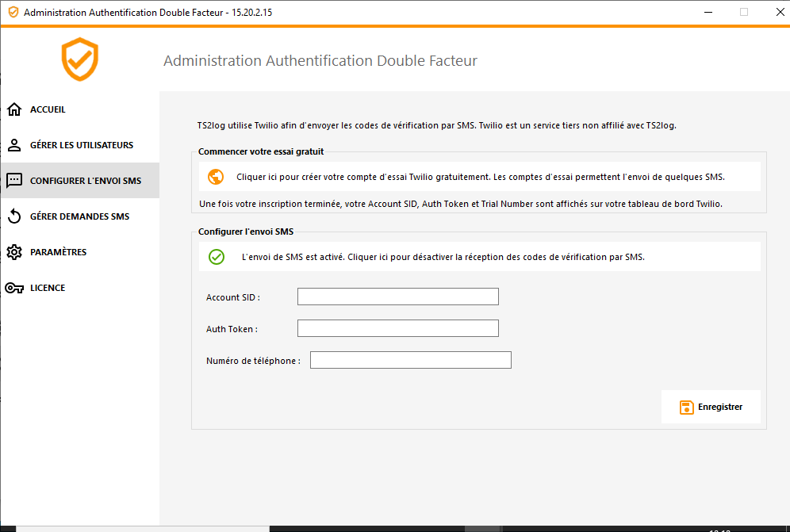Click the house icon next to Accueil
Screen dimensions: 790x532
14,109
